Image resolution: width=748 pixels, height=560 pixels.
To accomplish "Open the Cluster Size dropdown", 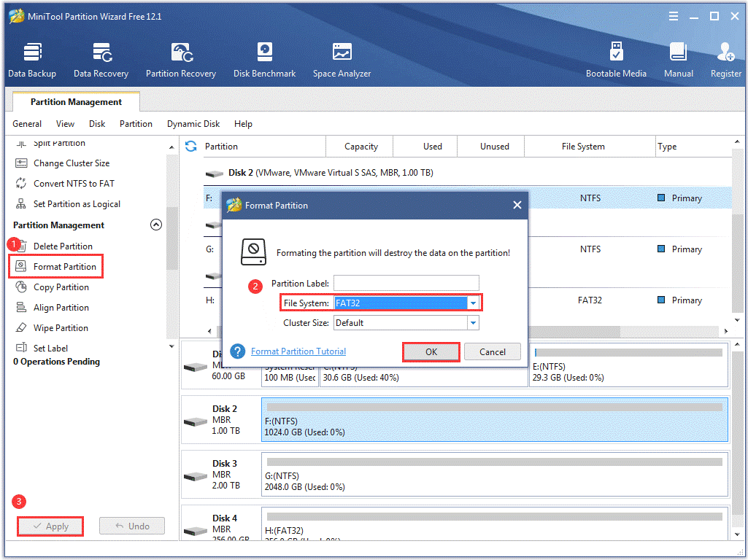I will (473, 323).
